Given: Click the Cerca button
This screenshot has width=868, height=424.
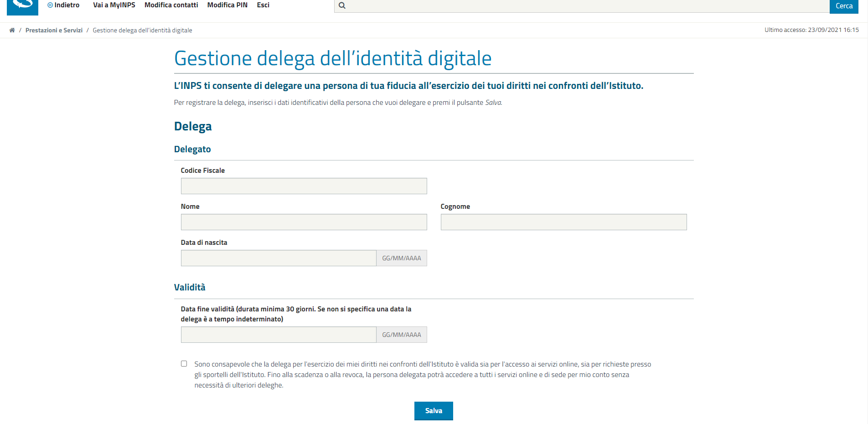Looking at the screenshot, I should coord(844,6).
